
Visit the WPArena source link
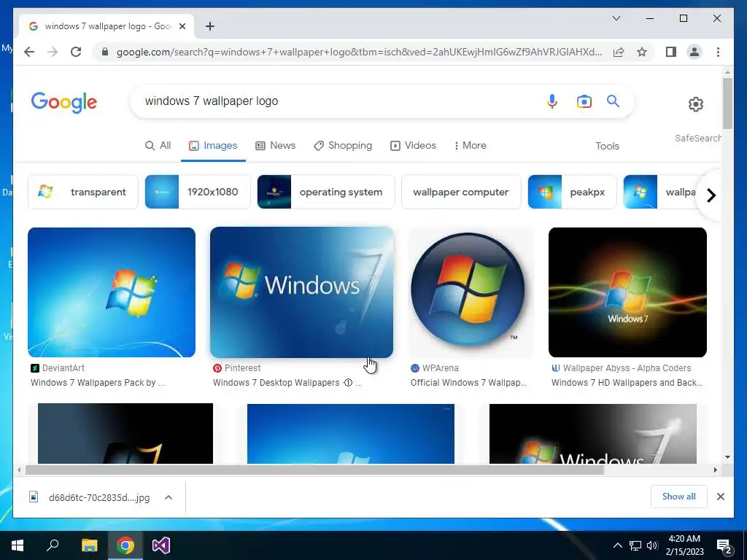coord(435,368)
